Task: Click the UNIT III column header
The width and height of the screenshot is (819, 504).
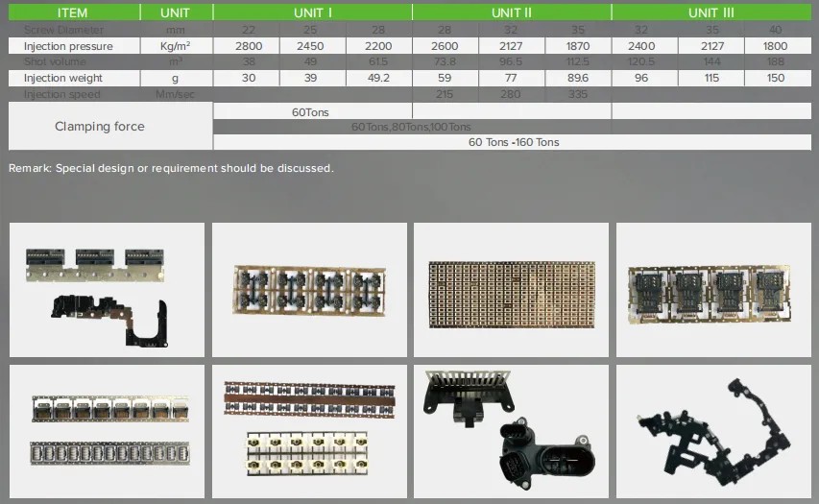Action: [x=711, y=12]
